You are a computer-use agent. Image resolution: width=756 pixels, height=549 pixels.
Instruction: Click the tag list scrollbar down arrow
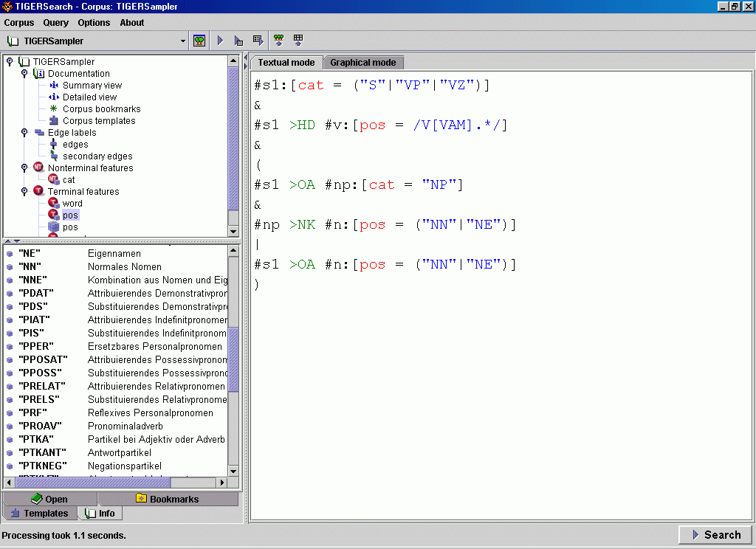233,472
